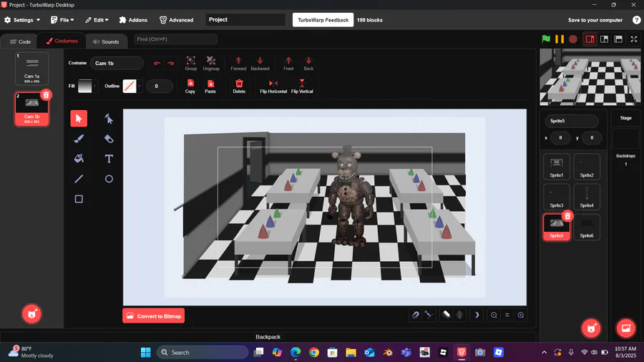Switch to large stage layout
Image resolution: width=644 pixels, height=362 pixels.
[604, 39]
